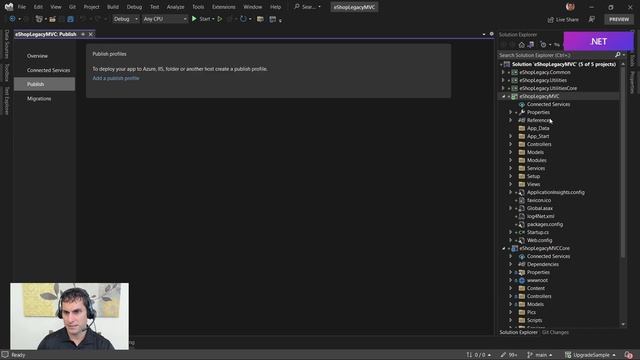
Task: Click the user account avatar
Action: 570,7
